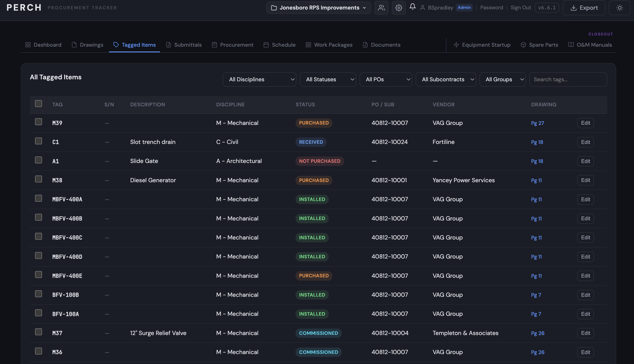Focus the Search tags field
Image resolution: width=634 pixels, height=364 pixels.
[568, 80]
